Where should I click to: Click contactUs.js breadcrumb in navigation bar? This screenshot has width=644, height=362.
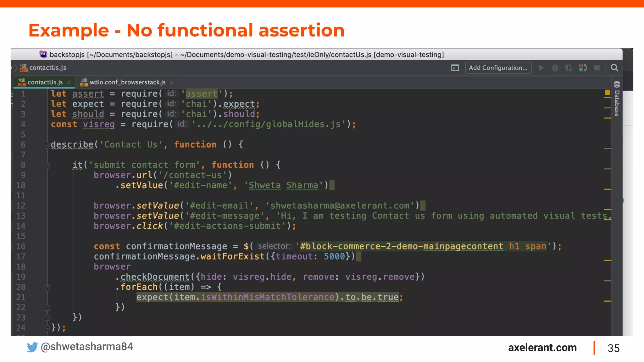pos(47,68)
